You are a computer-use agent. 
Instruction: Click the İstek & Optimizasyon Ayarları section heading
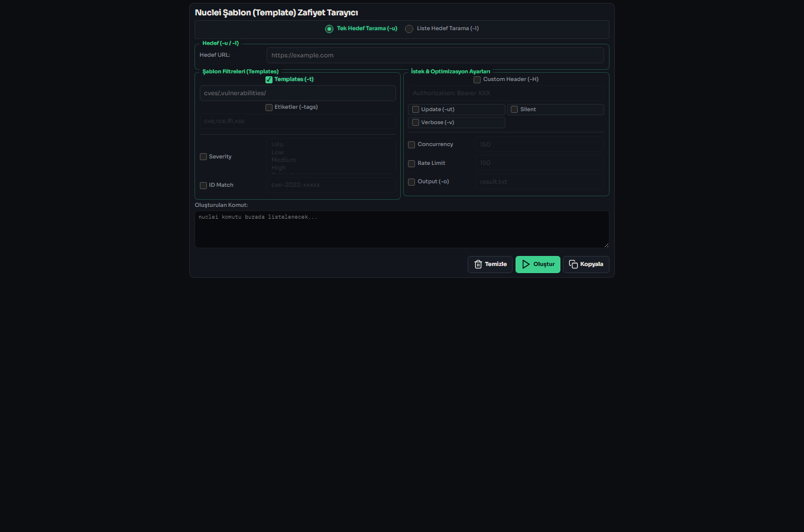coord(450,72)
